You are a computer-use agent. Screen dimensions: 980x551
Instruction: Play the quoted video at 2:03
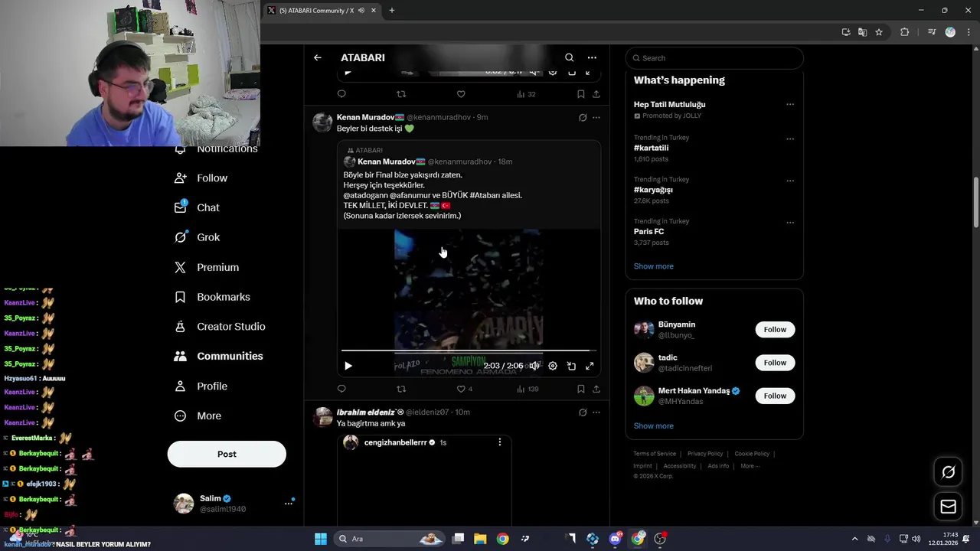(x=348, y=366)
